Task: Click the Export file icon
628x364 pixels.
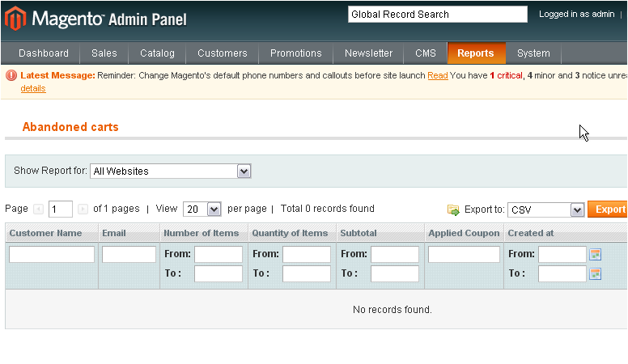Action: pos(453,210)
